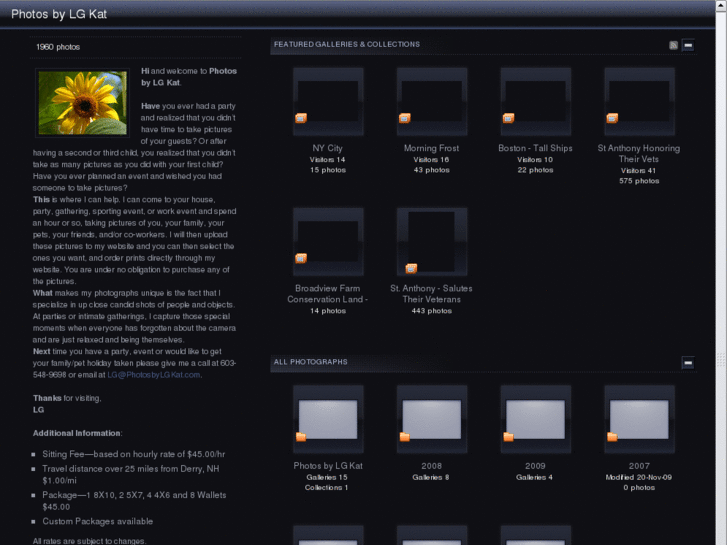Click the '1960 photos' count text

tap(58, 47)
